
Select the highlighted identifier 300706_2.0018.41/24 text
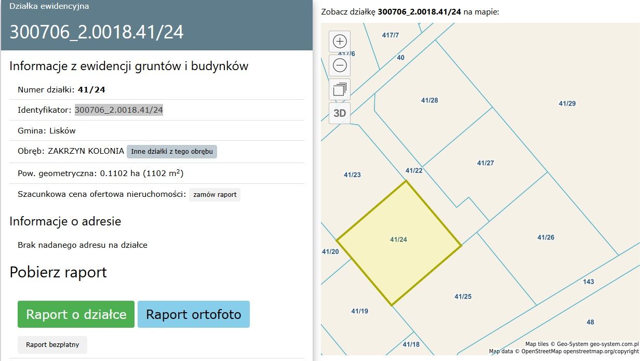tap(119, 110)
